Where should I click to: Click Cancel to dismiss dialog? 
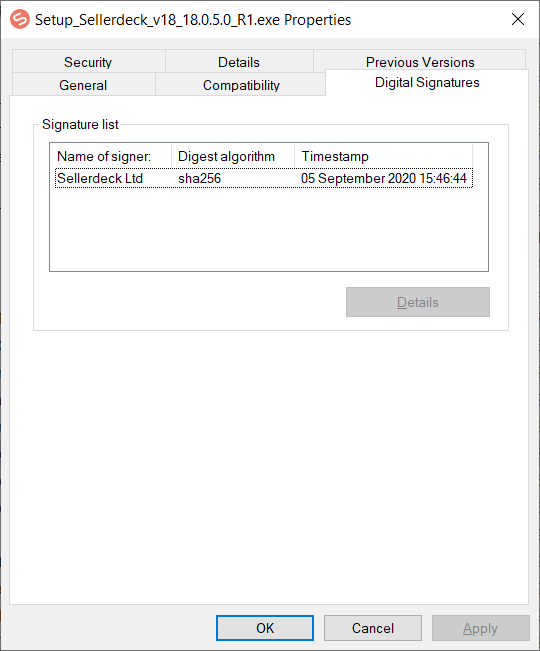pyautogui.click(x=373, y=628)
